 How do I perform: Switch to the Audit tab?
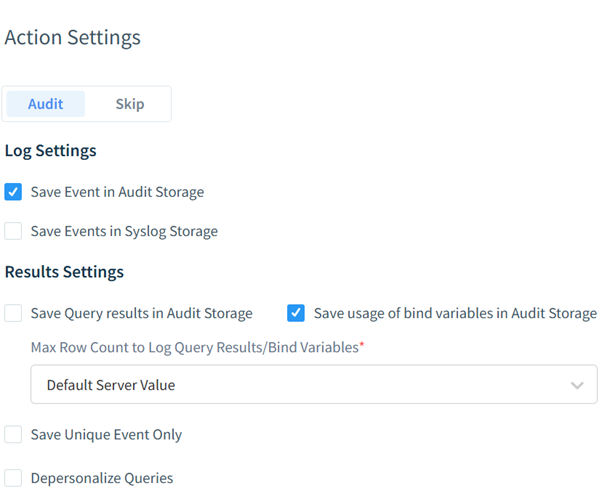tap(46, 104)
